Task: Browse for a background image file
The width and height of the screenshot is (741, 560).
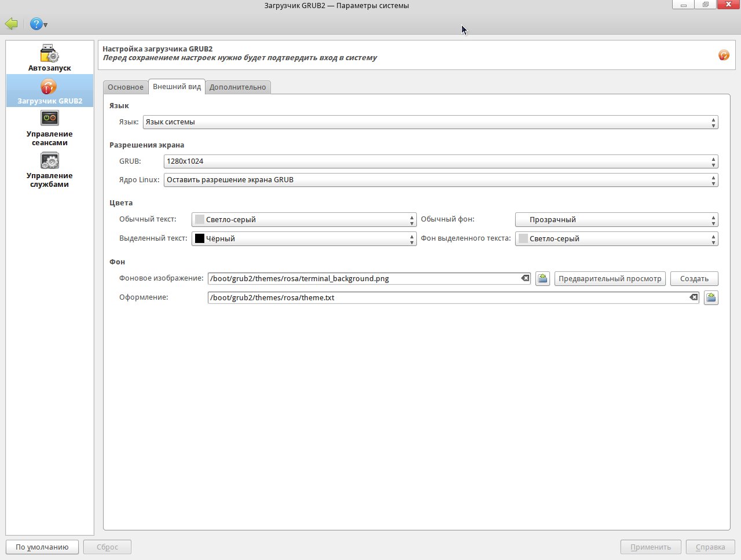Action: [542, 279]
